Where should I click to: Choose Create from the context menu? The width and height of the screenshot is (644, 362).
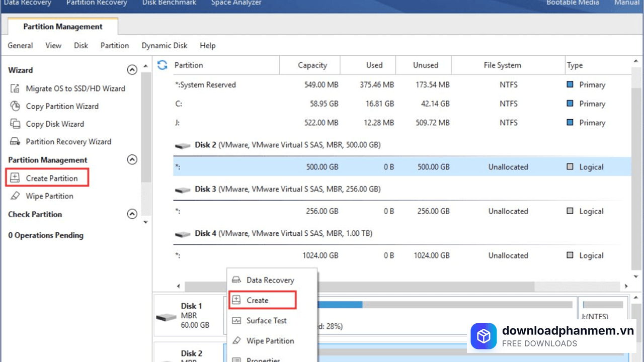pos(257,300)
